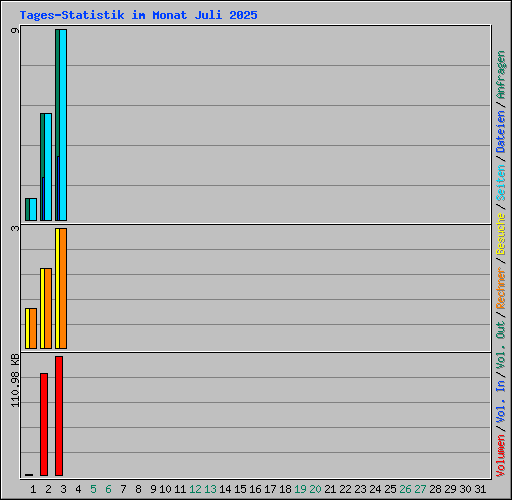
Task: Click the yellow Besuche legend label
Action: 500,234
